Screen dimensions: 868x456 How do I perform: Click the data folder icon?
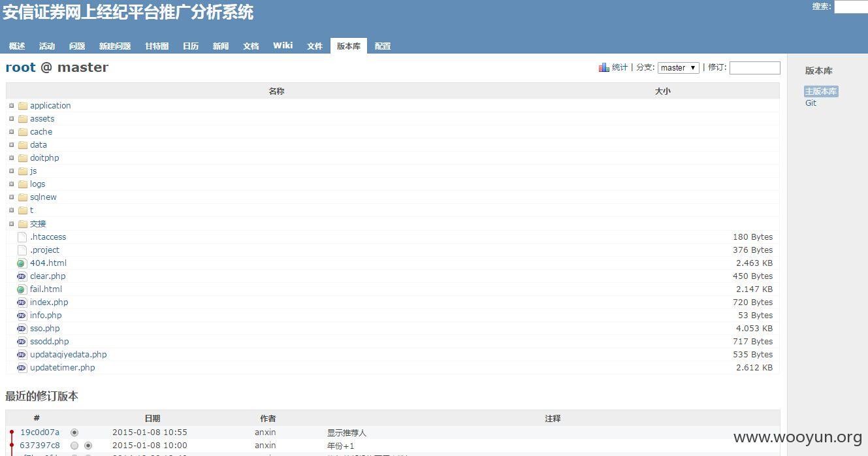click(x=23, y=145)
